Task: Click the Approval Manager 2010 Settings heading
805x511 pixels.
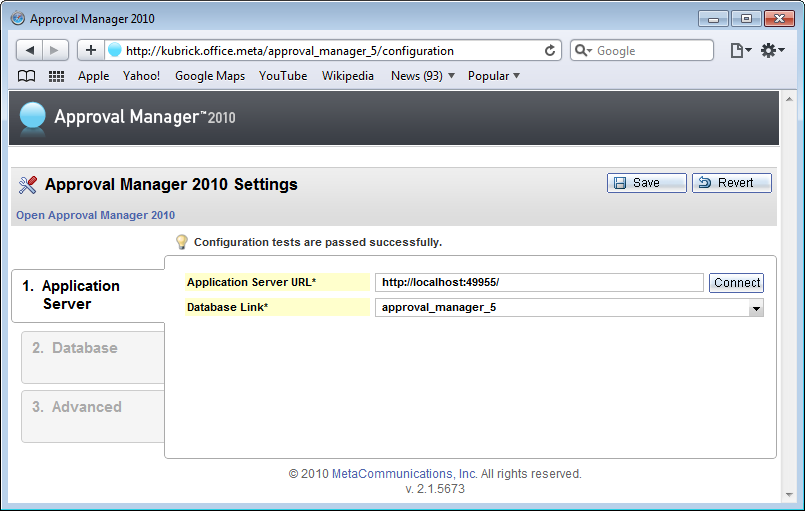Action: [x=171, y=184]
